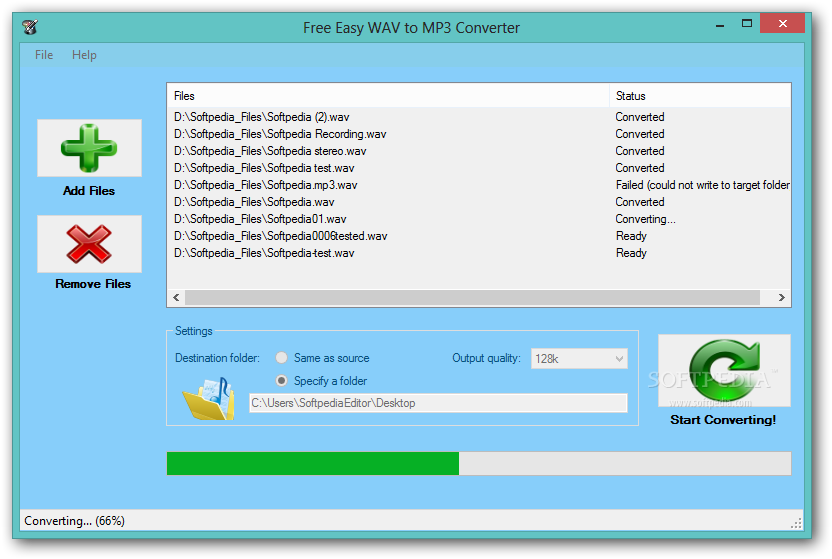Maximize the converter window
This screenshot has height=559, width=832.
[x=747, y=23]
